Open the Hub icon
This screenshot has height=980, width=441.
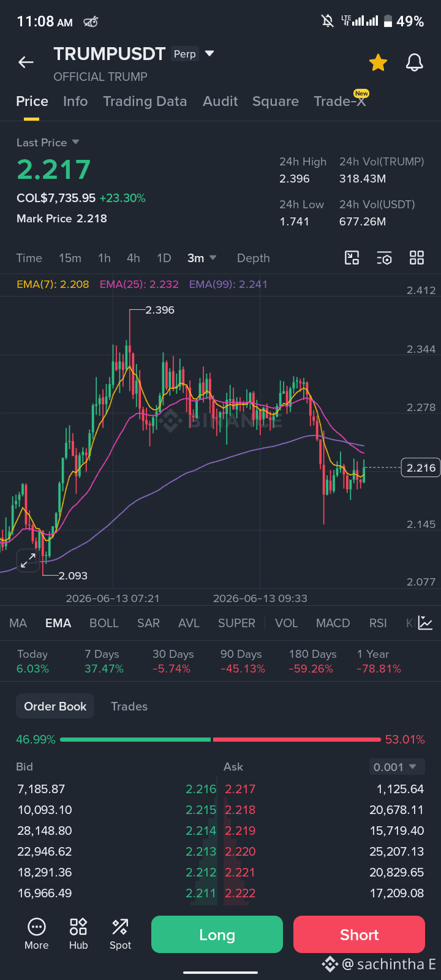tap(78, 935)
